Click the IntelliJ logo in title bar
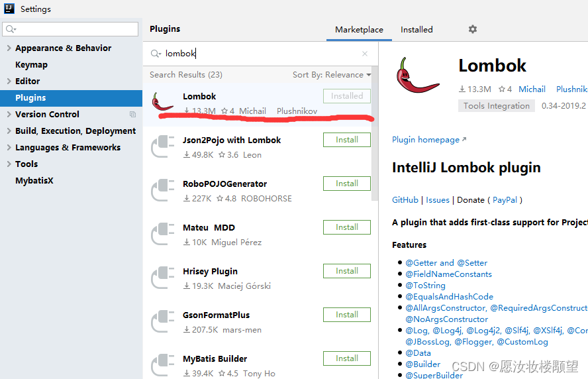 point(9,9)
